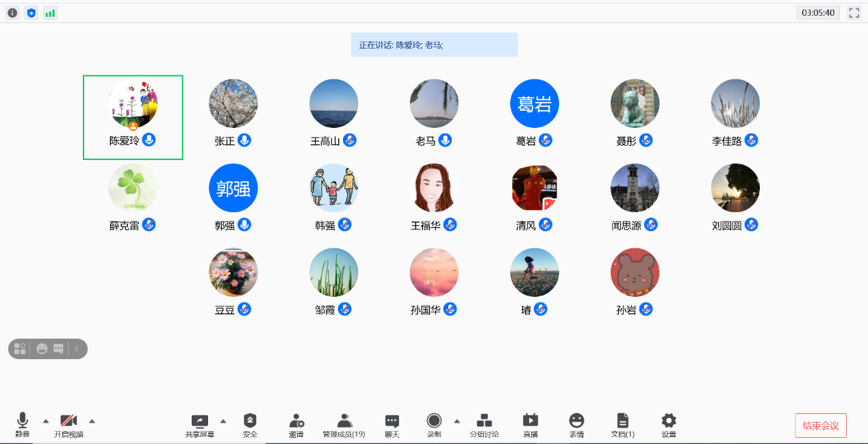Image resolution: width=868 pixels, height=444 pixels.
Task: Turn on camera with 开启视频
Action: click(x=68, y=425)
